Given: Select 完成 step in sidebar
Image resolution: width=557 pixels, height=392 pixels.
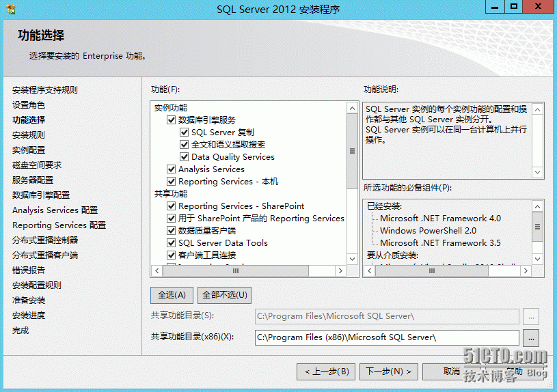Looking at the screenshot, I should (21, 331).
